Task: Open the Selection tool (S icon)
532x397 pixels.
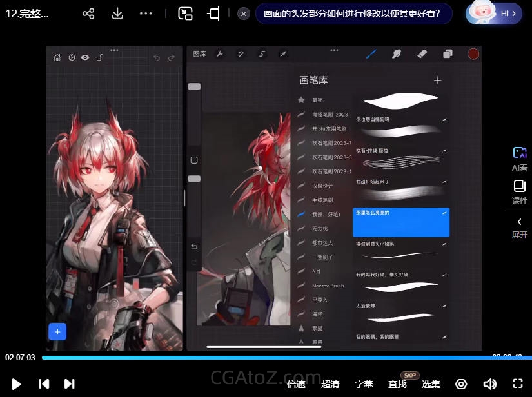Action: 262,54
